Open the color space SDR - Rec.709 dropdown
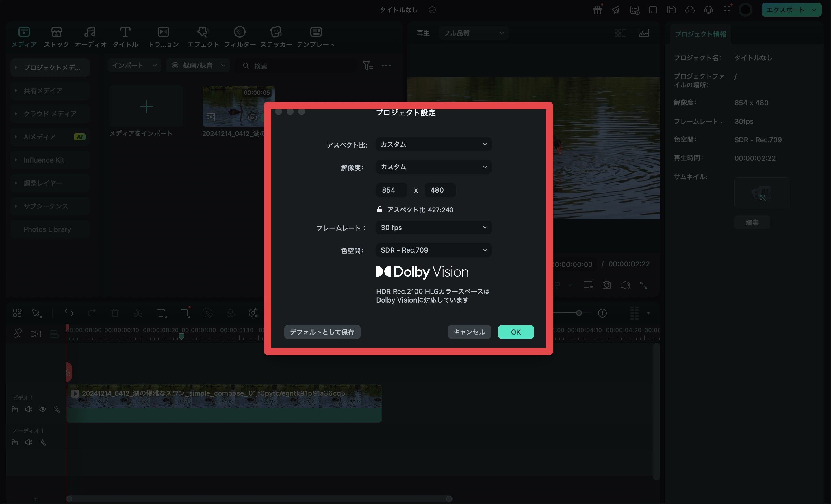 pos(434,250)
